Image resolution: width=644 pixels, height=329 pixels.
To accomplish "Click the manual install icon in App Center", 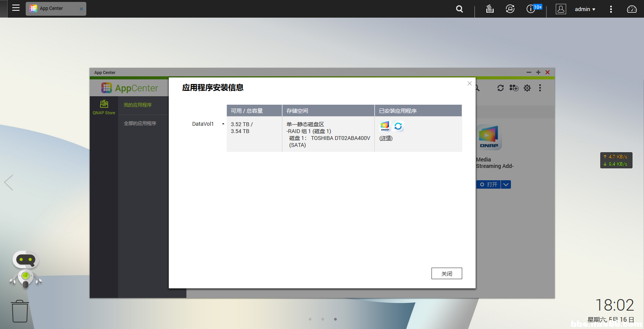I will click(x=514, y=88).
